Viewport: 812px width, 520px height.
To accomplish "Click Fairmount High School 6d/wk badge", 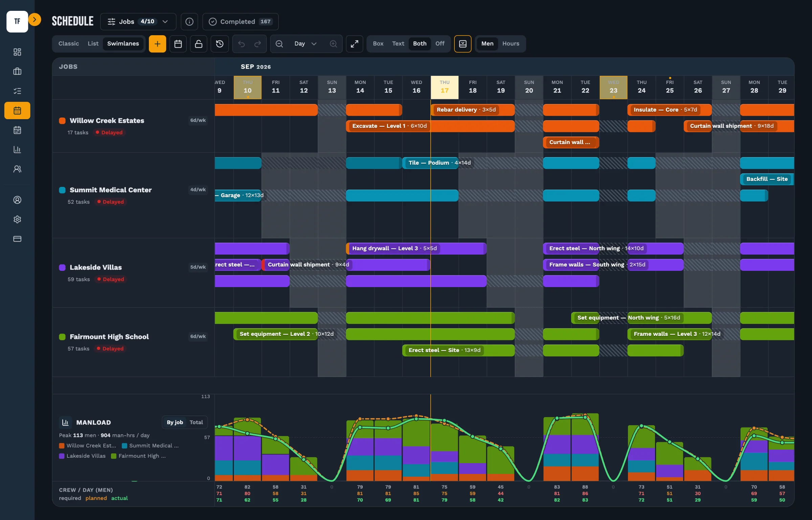I will (198, 337).
